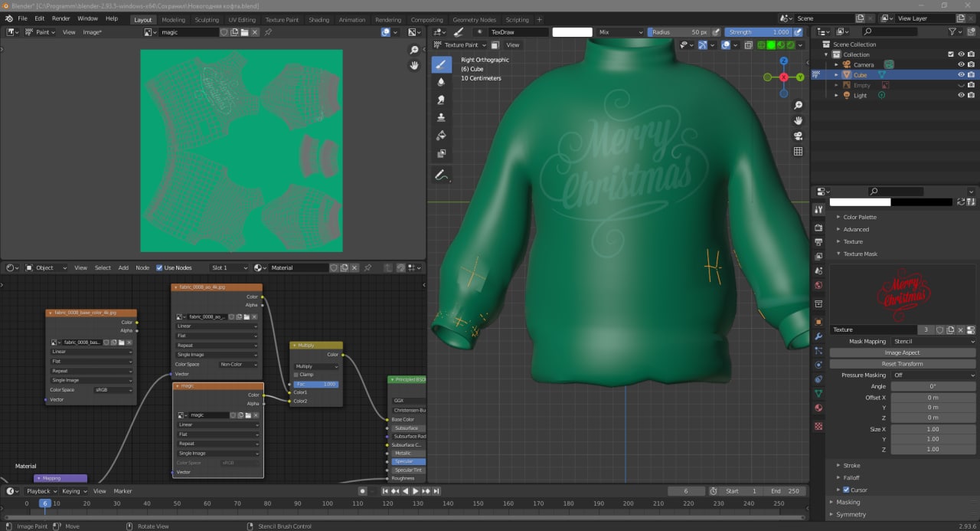Adjust the brush Strength slider
The height and width of the screenshot is (531, 980).
[x=758, y=32]
